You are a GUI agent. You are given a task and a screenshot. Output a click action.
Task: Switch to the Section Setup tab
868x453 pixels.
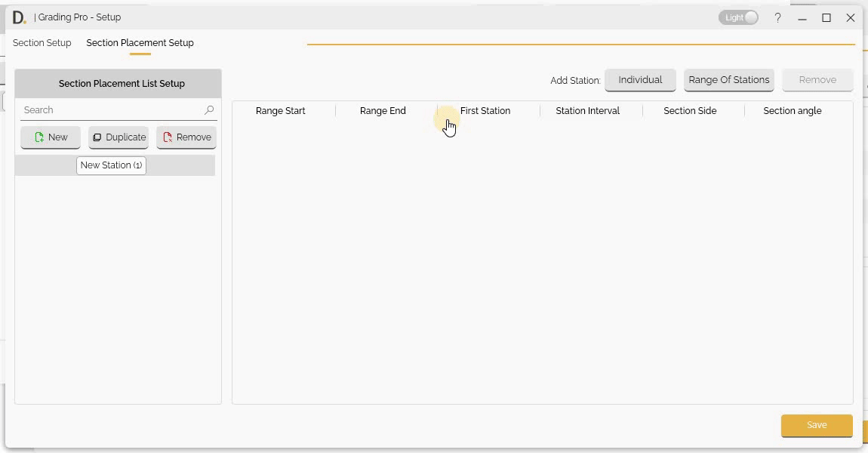(x=42, y=43)
